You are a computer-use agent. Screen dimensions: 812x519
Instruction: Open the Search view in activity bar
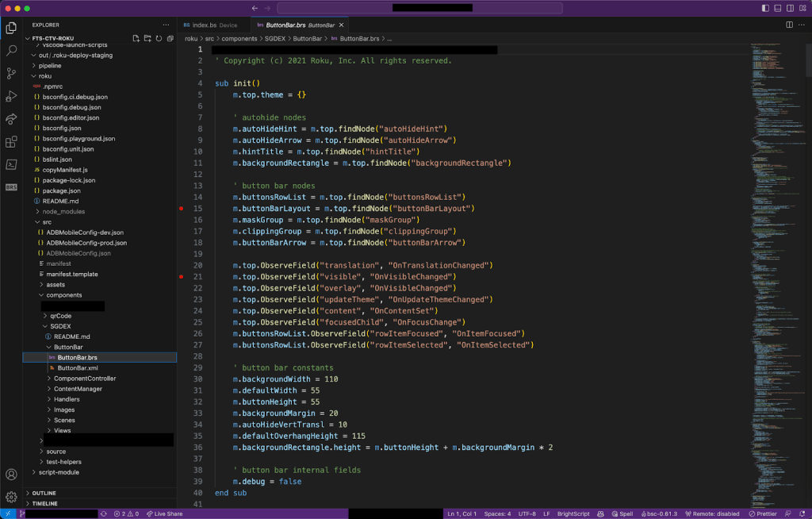pyautogui.click(x=11, y=50)
